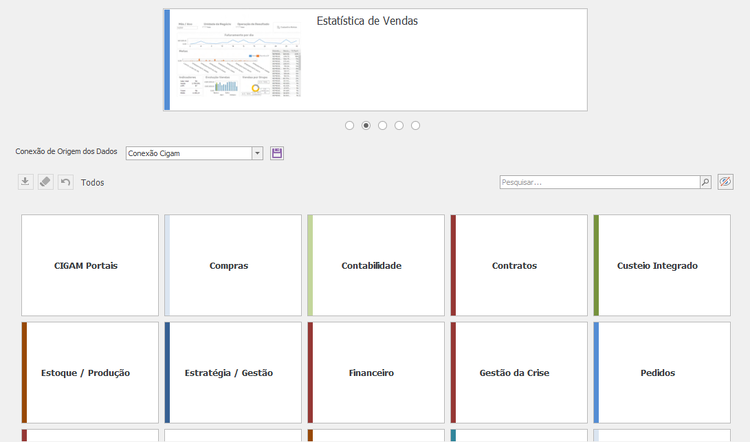This screenshot has height=442, width=750.
Task: Select the second carousel radio button
Action: point(366,125)
